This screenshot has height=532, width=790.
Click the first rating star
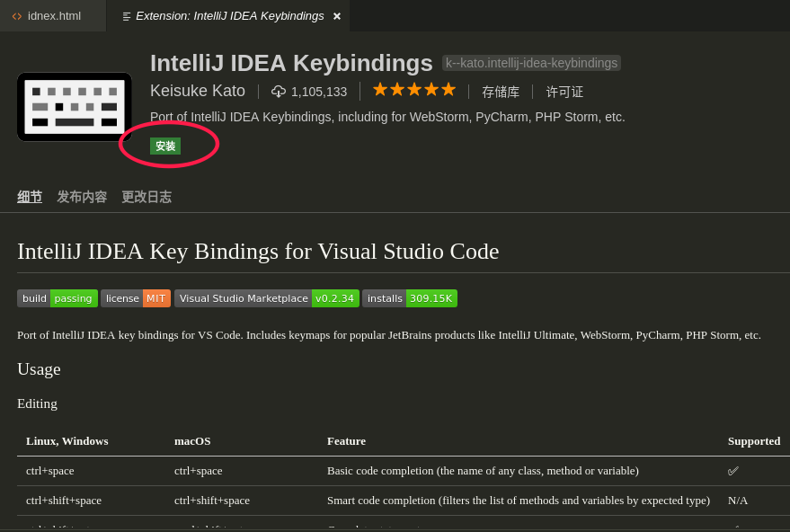click(x=380, y=89)
